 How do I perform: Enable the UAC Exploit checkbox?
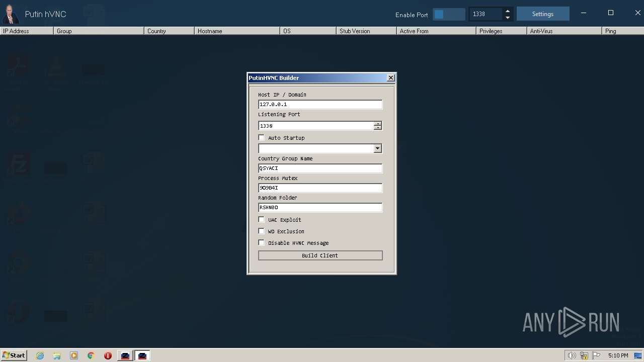pyautogui.click(x=261, y=220)
